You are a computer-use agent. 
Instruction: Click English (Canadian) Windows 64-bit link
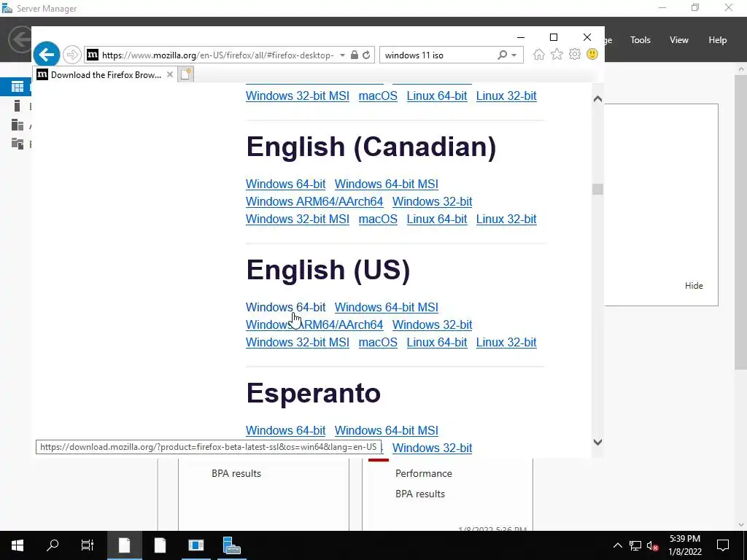285,184
